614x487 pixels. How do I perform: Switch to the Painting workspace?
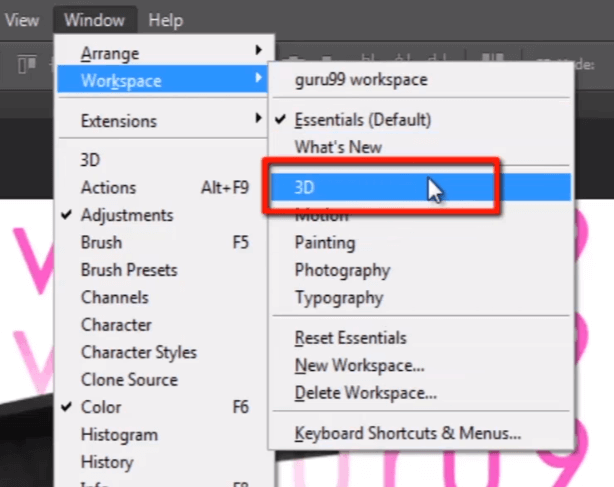324,243
